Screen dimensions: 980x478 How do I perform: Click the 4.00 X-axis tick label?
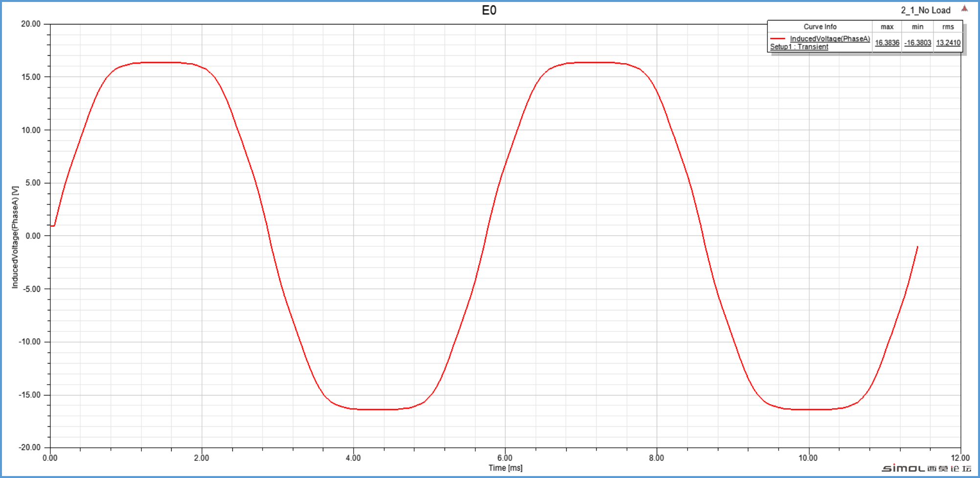353,458
